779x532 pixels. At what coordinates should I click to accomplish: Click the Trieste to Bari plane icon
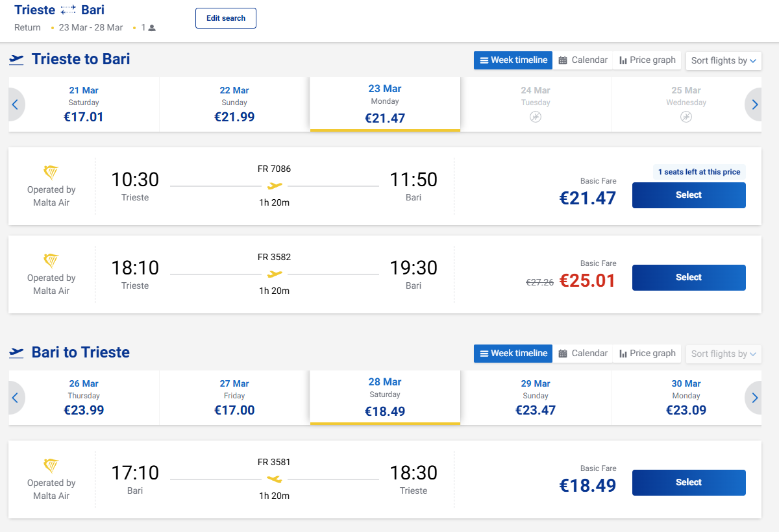point(17,60)
